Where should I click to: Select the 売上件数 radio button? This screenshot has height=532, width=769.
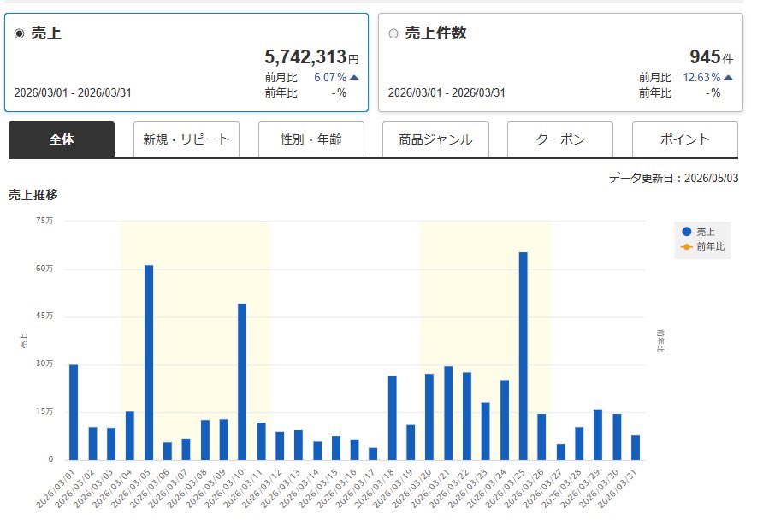tap(393, 34)
